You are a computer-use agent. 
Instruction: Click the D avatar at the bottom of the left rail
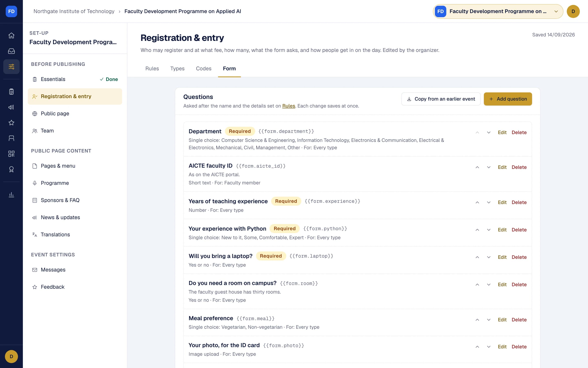(x=11, y=357)
